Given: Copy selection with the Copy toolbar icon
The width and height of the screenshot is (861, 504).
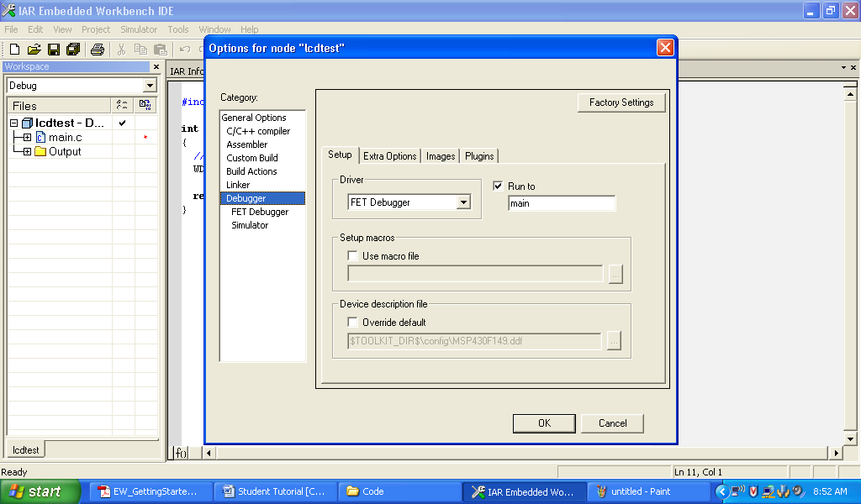Looking at the screenshot, I should coord(140,49).
